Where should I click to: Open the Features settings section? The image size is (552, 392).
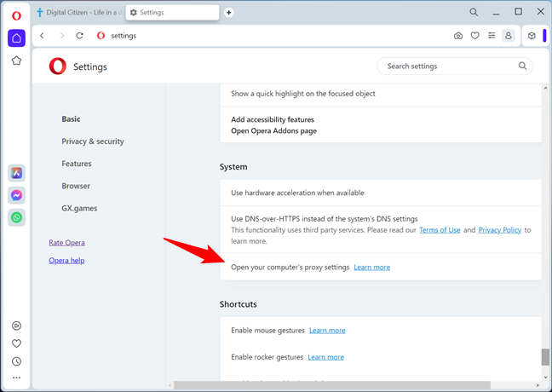point(77,164)
